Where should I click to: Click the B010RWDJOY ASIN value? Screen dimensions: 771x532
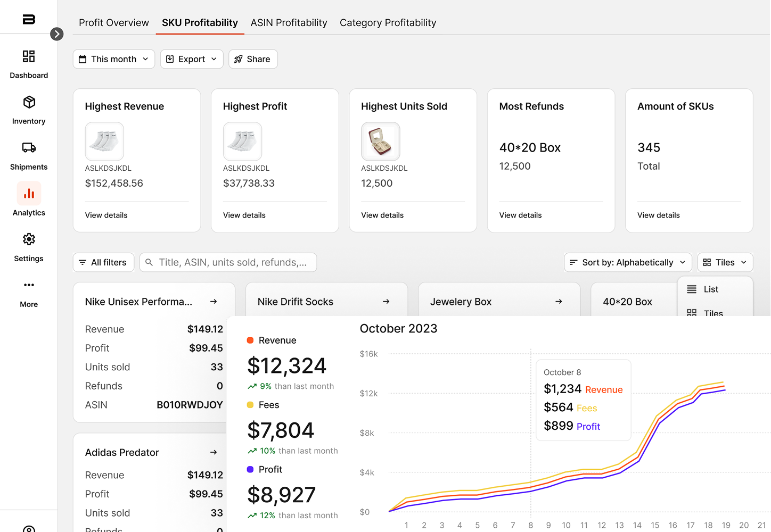[190, 405]
